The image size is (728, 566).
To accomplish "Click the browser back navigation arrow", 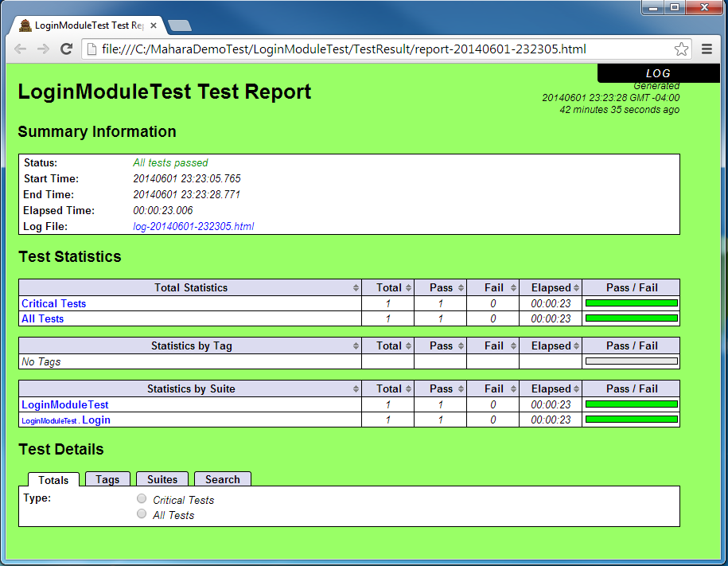I will 20,49.
